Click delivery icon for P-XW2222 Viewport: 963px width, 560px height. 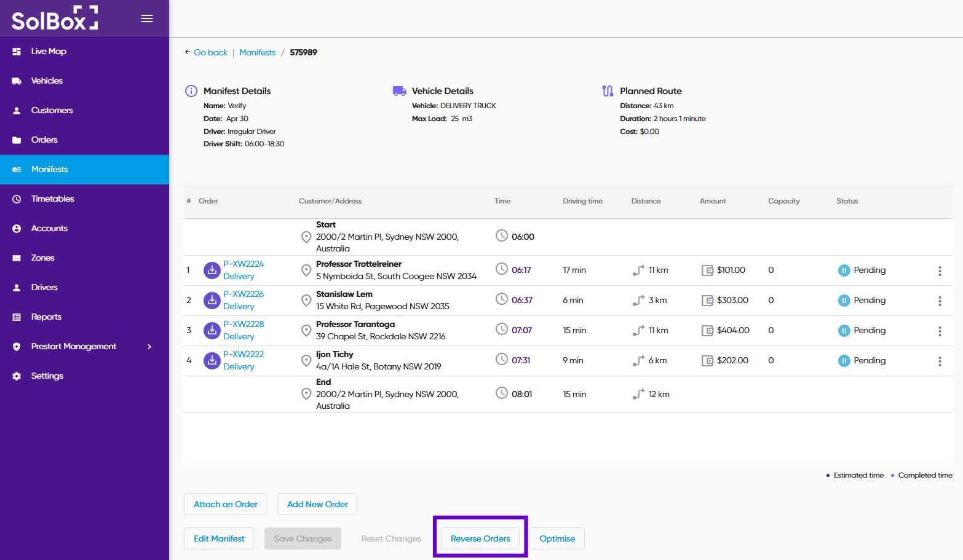pos(212,360)
